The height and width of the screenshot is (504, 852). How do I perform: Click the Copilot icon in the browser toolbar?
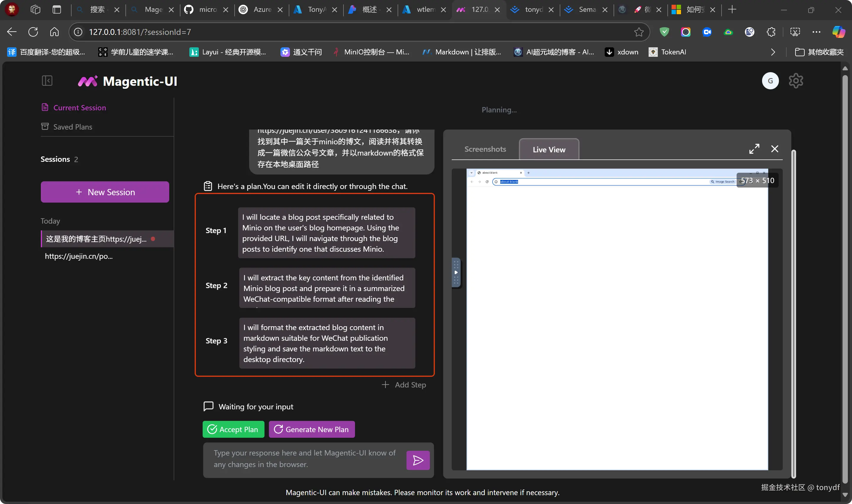point(838,32)
